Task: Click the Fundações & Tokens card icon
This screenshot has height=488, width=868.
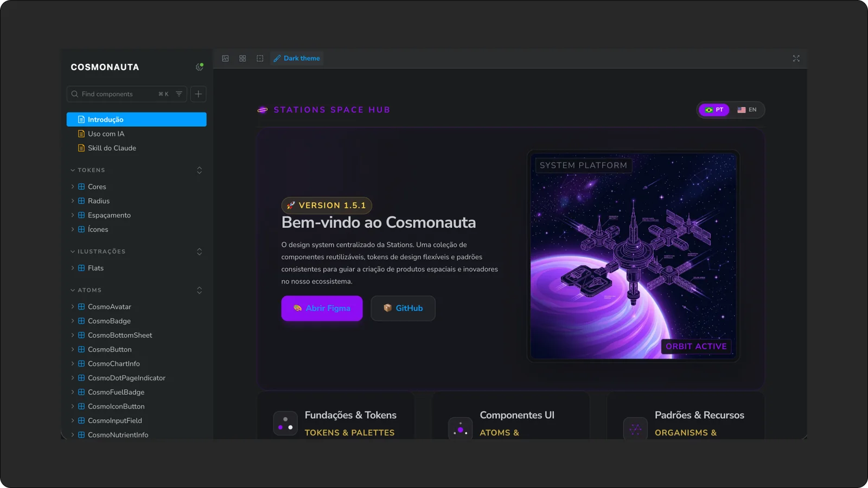Action: coord(285,423)
